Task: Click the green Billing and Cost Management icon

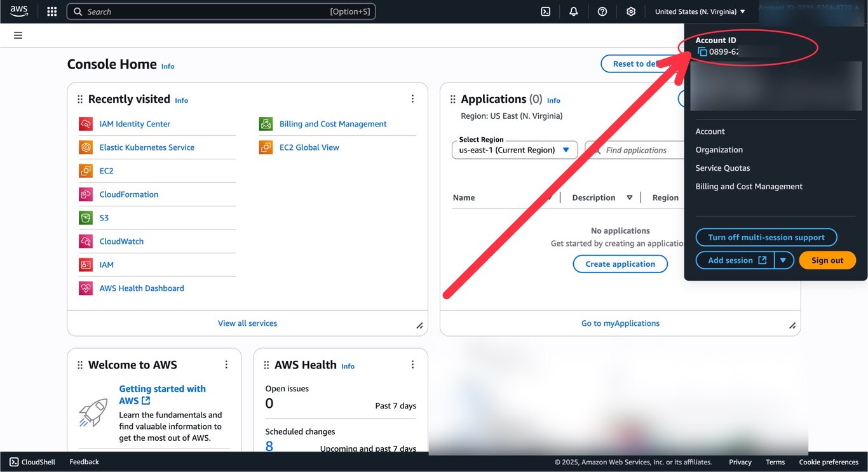Action: pos(266,124)
